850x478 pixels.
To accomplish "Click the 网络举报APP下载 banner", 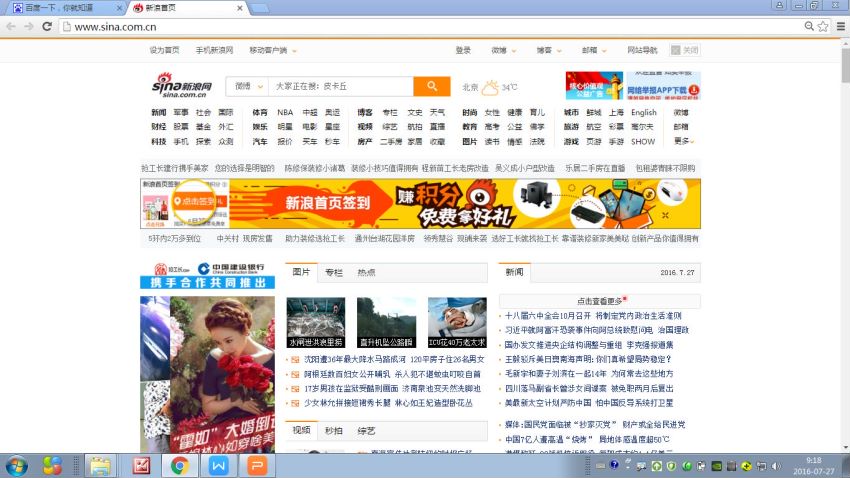I will [664, 85].
